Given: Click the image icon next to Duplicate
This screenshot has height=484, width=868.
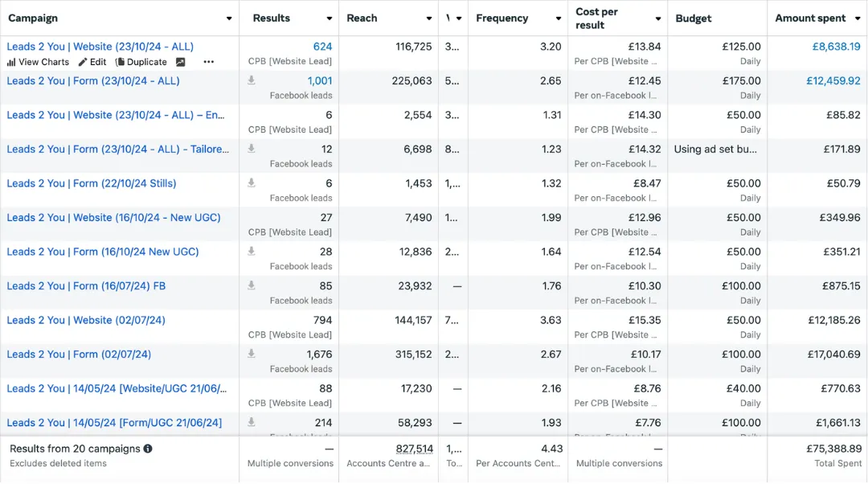Looking at the screenshot, I should coord(181,62).
